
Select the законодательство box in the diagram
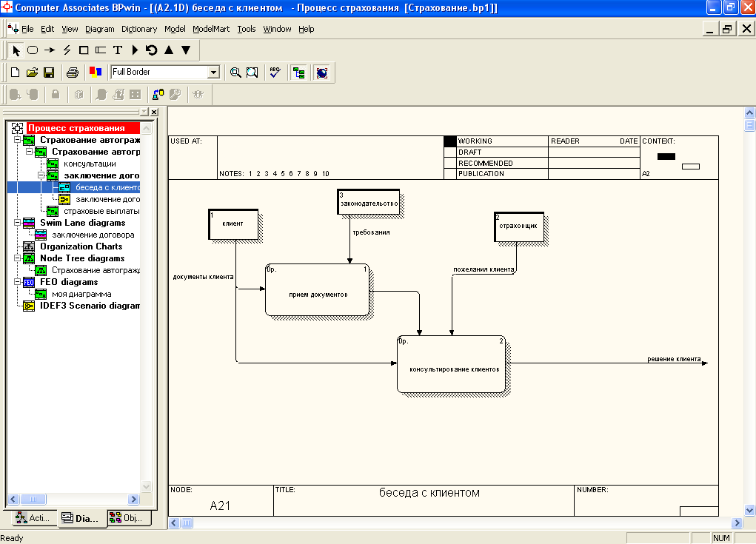[x=368, y=202]
